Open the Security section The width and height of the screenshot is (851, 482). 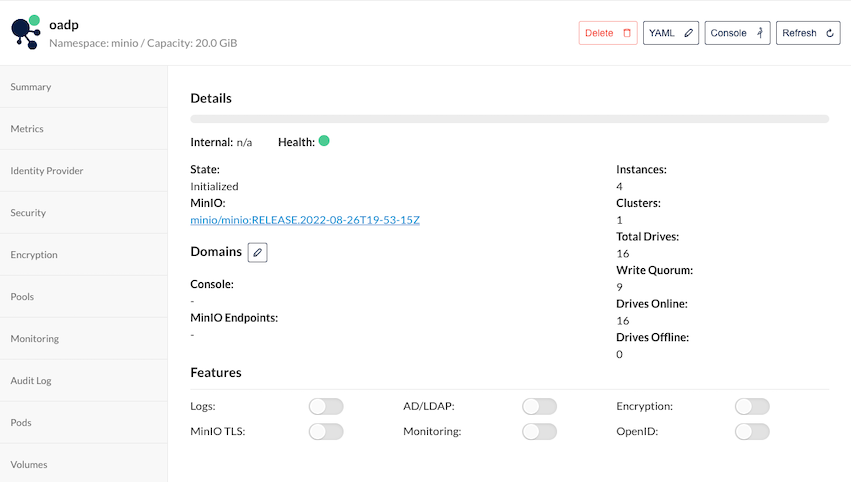click(x=84, y=213)
